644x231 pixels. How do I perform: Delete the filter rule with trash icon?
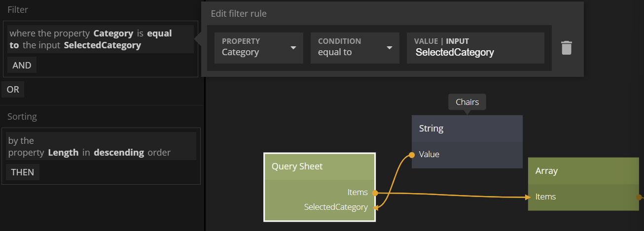(x=567, y=48)
